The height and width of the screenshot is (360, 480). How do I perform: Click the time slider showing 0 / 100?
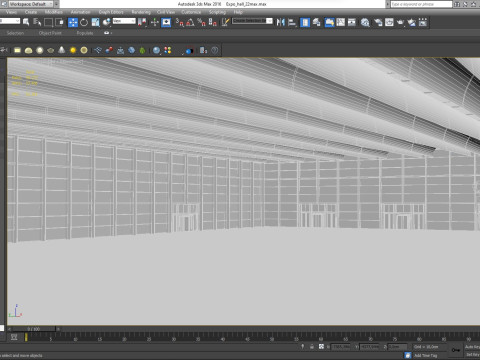(x=34, y=329)
